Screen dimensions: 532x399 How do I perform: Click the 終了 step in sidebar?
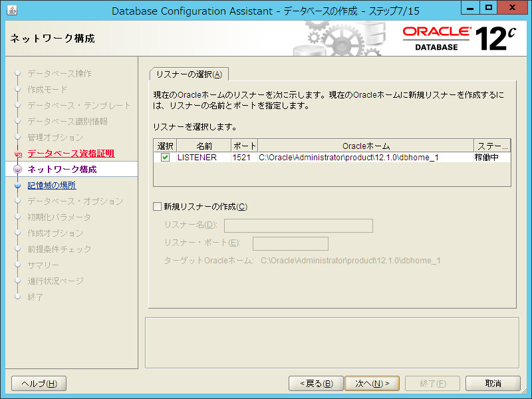tap(35, 297)
